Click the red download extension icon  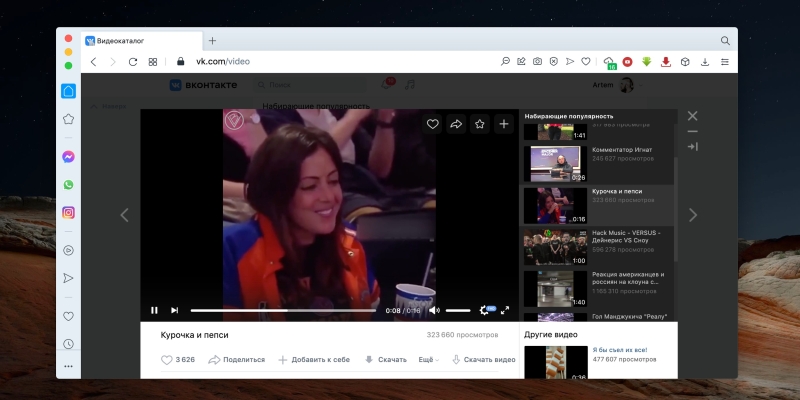coord(665,62)
